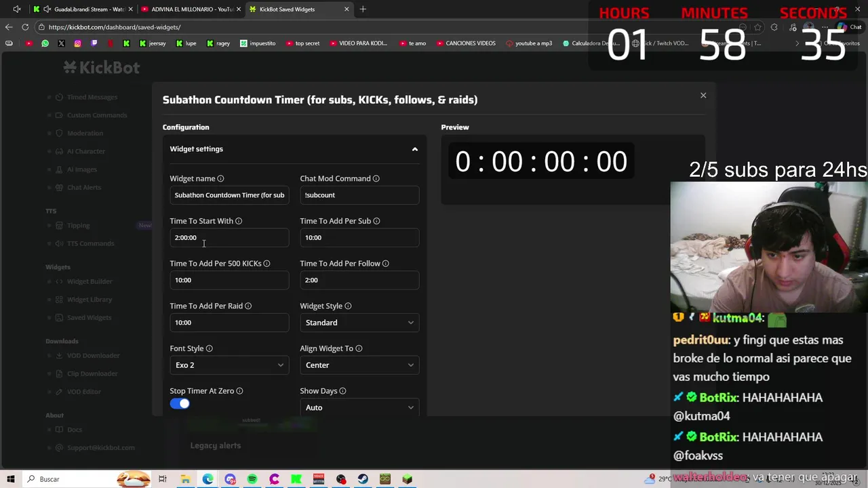This screenshot has height=488, width=868.
Task: Open Steam from the taskbar
Action: [x=363, y=479]
